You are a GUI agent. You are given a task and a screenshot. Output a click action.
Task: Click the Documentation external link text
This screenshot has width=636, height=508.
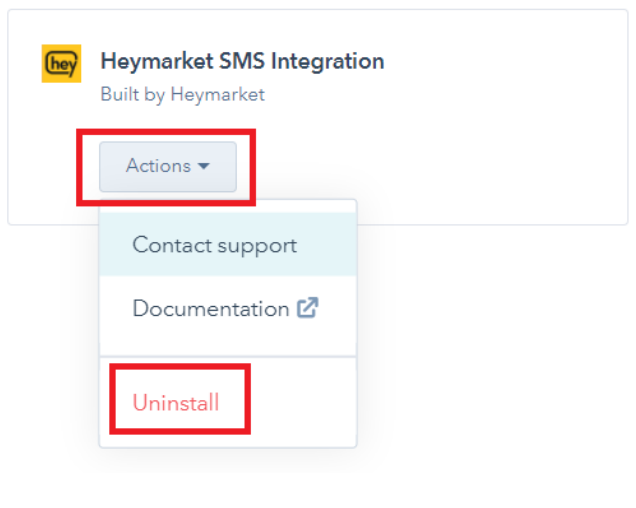coord(211,309)
